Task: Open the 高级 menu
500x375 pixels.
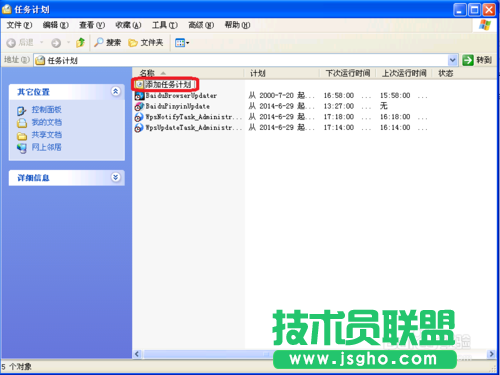Action: point(201,25)
